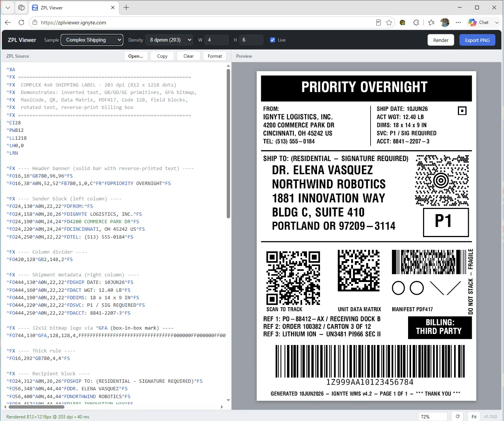Image resolution: width=504 pixels, height=421 pixels.
Task: Open a new browser tab
Action: 126,7
